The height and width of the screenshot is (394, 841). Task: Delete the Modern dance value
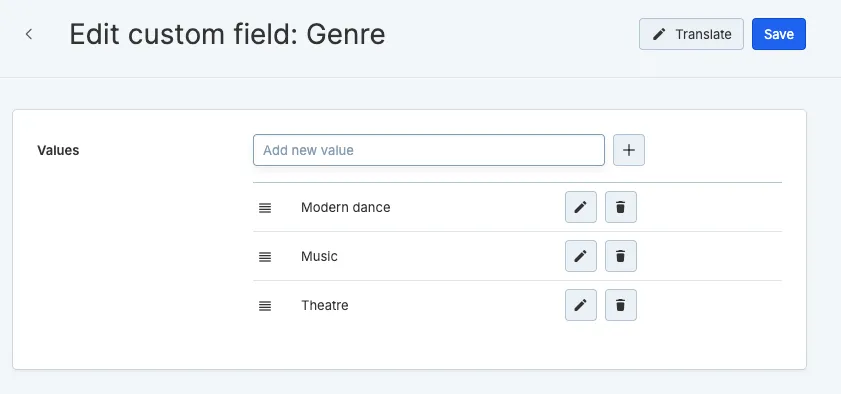[x=621, y=207]
